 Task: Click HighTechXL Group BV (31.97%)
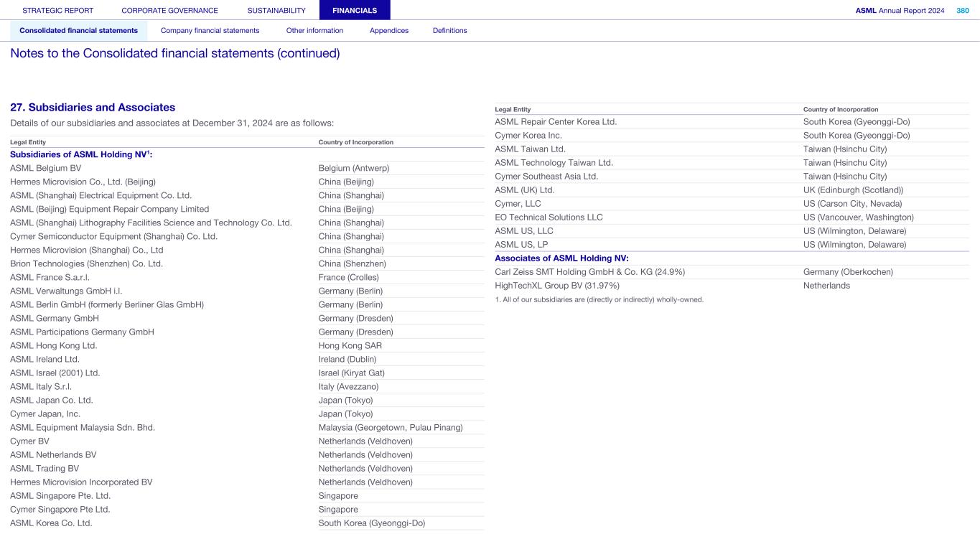[x=557, y=285]
